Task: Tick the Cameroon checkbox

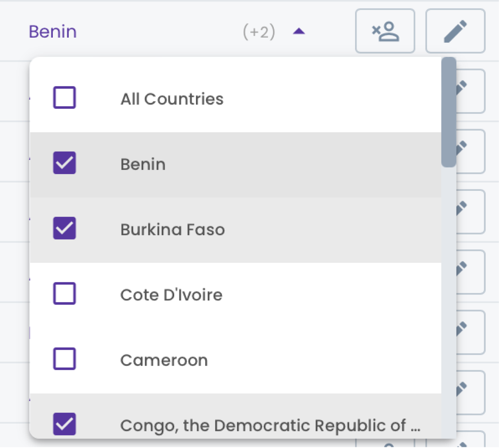Action: [65, 359]
